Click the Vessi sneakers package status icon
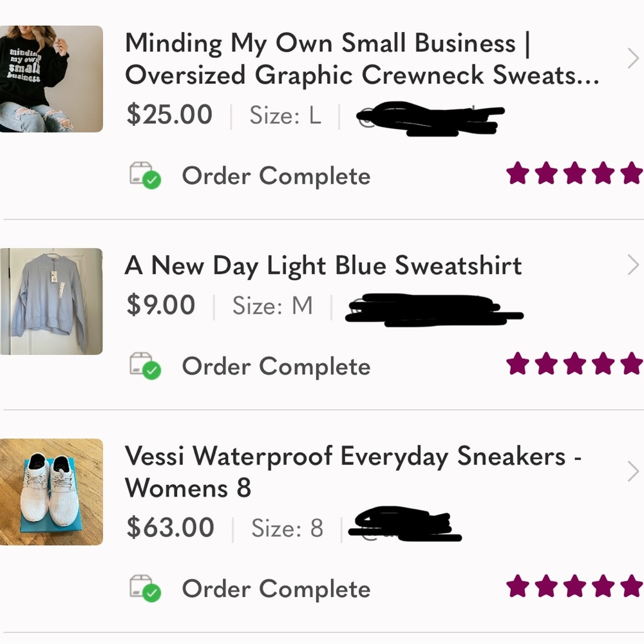The height and width of the screenshot is (644, 644). tap(145, 589)
